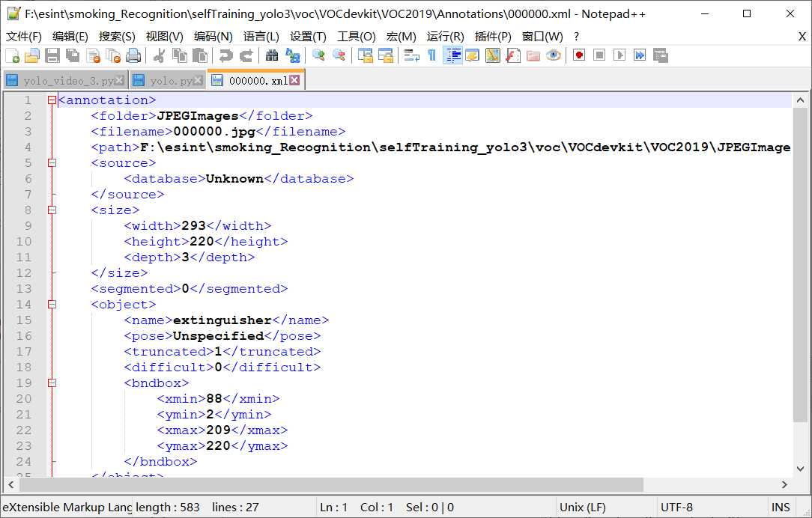Toggle the monitoring eye icon
Viewport: 812px width, 518px height.
[x=553, y=55]
